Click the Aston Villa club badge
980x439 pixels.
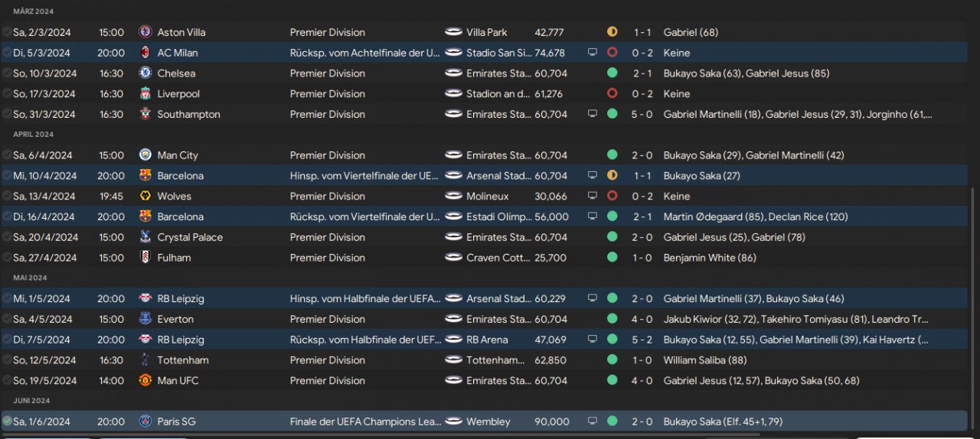click(x=145, y=32)
